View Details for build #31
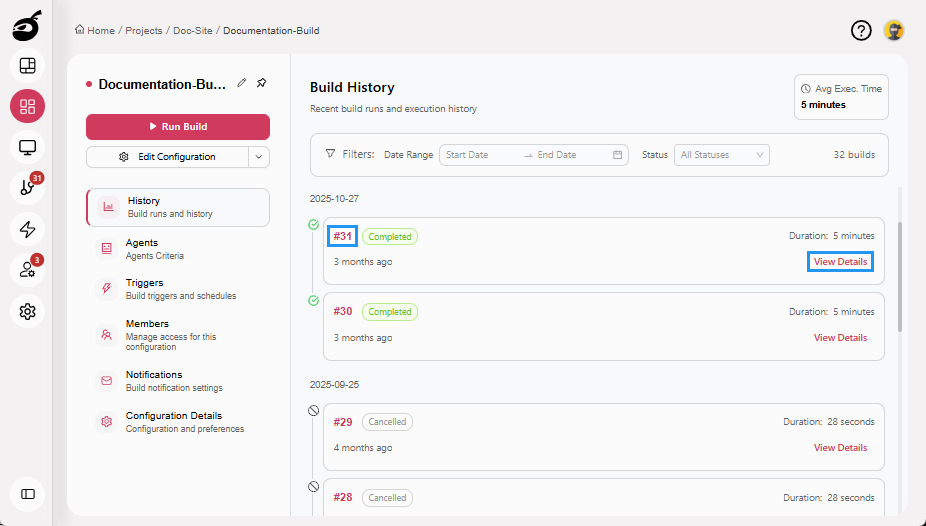This screenshot has height=526, width=926. [840, 262]
